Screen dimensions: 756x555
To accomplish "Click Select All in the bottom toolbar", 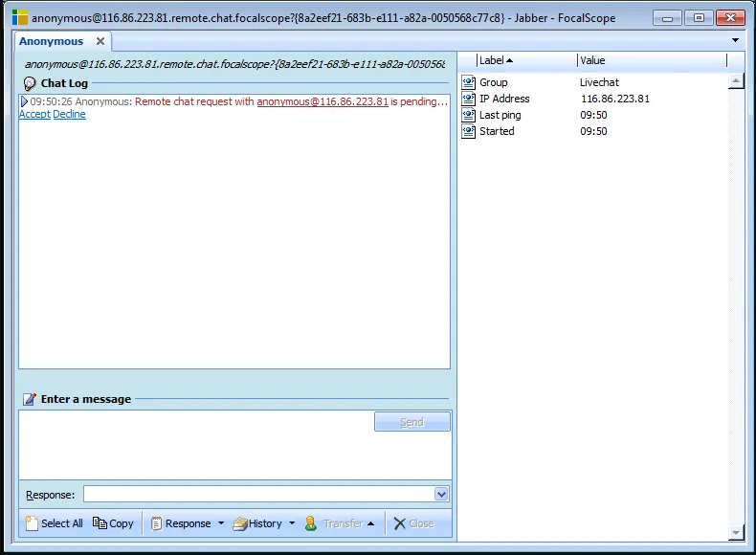I will coord(54,523).
